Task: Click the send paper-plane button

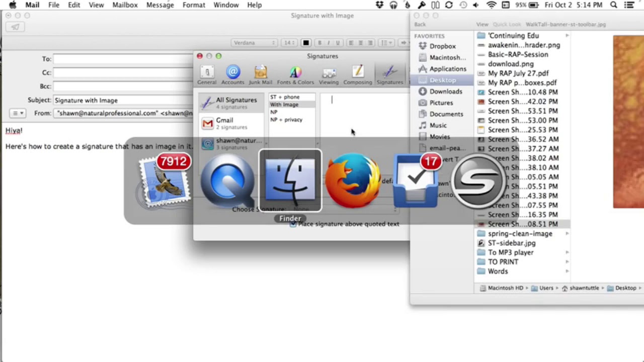Action: 15,27
